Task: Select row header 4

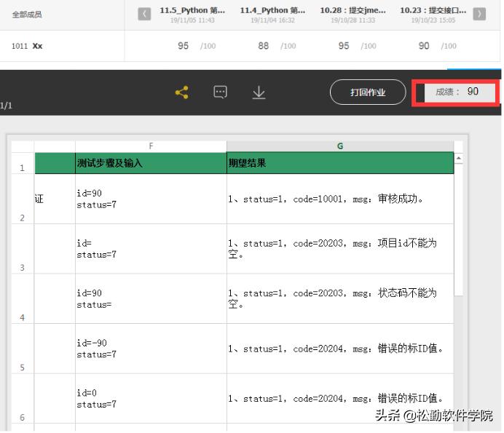Action: pyautogui.click(x=22, y=298)
